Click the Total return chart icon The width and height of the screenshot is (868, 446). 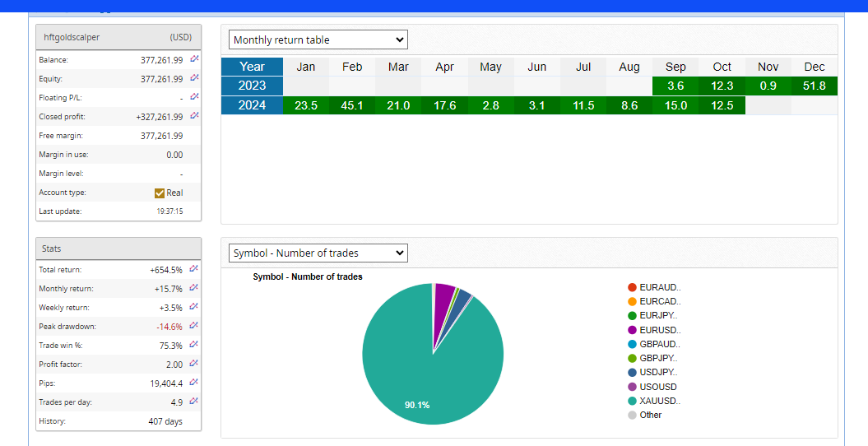tap(194, 269)
